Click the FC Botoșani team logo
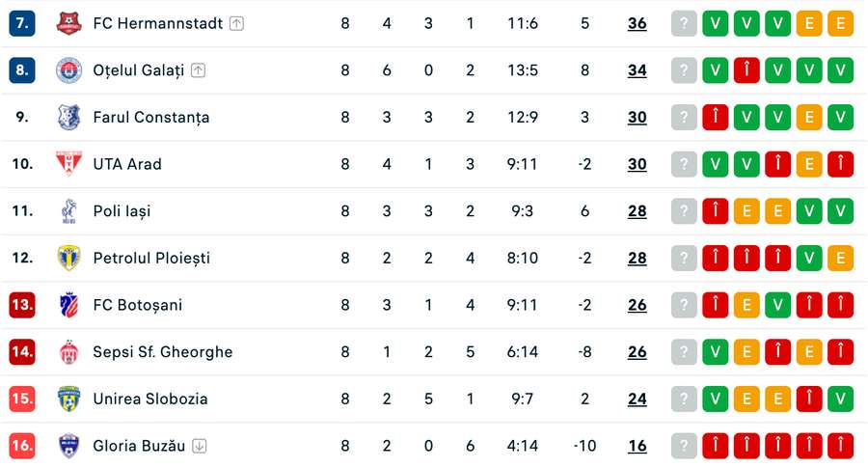Screen dimensions: 868x468 68,305
